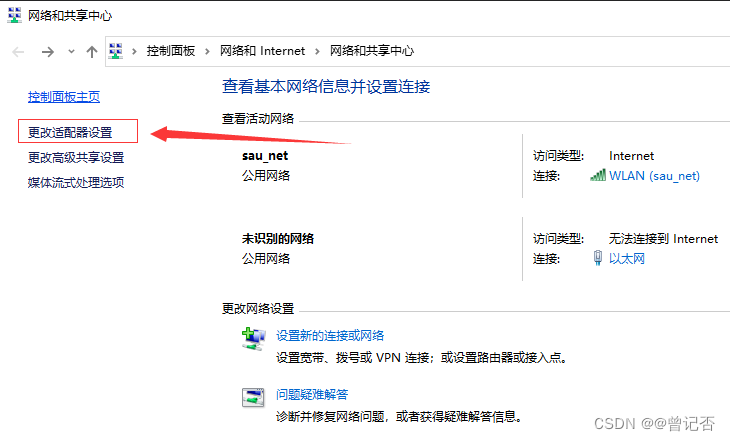Click the 更改网络设置 section label
Viewport: 730px width, 441px height.
258,308
